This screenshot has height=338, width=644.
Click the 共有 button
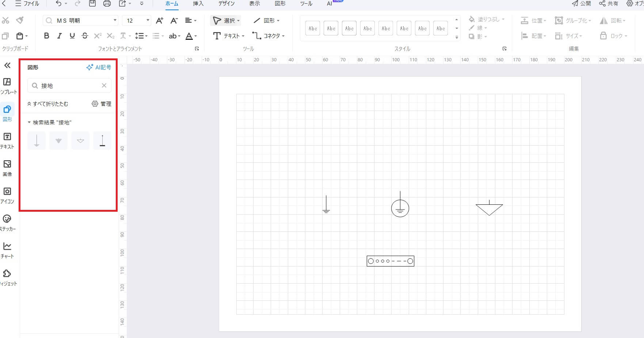(609, 4)
